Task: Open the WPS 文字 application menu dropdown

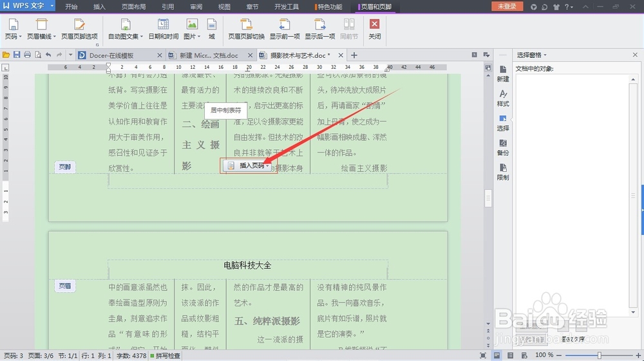Action: (52, 6)
